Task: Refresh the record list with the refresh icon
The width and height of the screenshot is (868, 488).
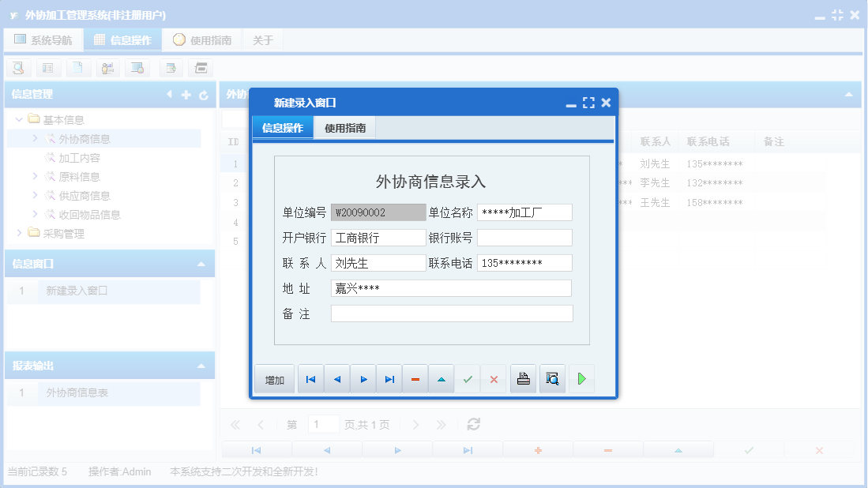Action: tap(472, 424)
